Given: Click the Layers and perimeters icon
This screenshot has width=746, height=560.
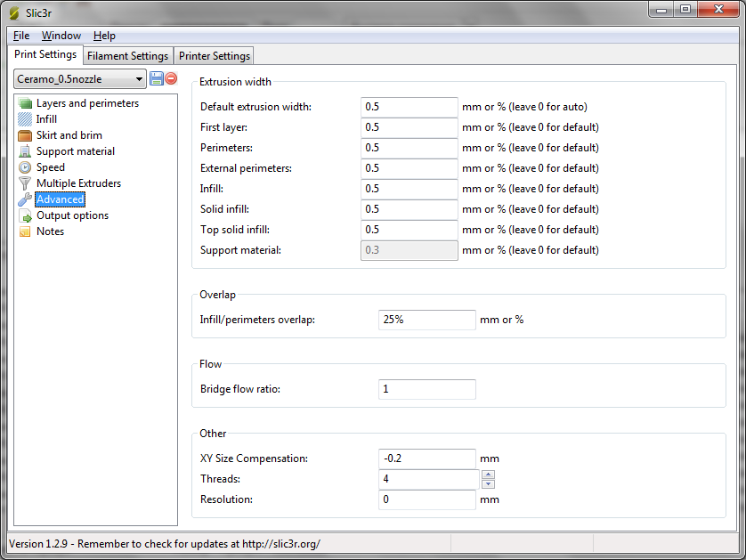Looking at the screenshot, I should [25, 103].
